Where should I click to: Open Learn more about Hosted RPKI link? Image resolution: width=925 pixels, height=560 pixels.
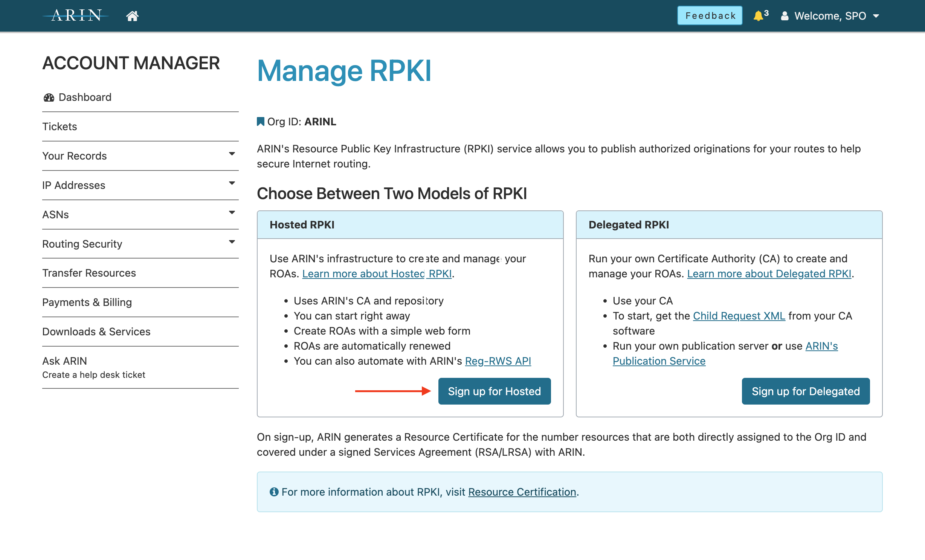point(377,274)
